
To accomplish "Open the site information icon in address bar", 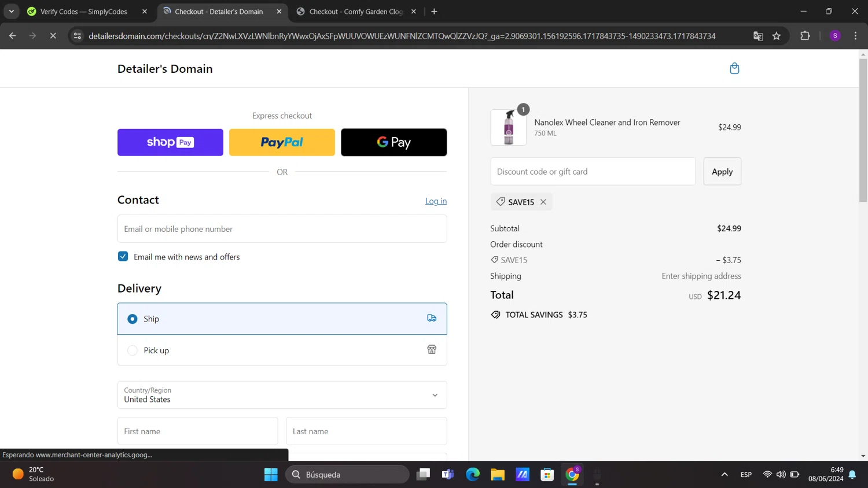I will 77,36.
